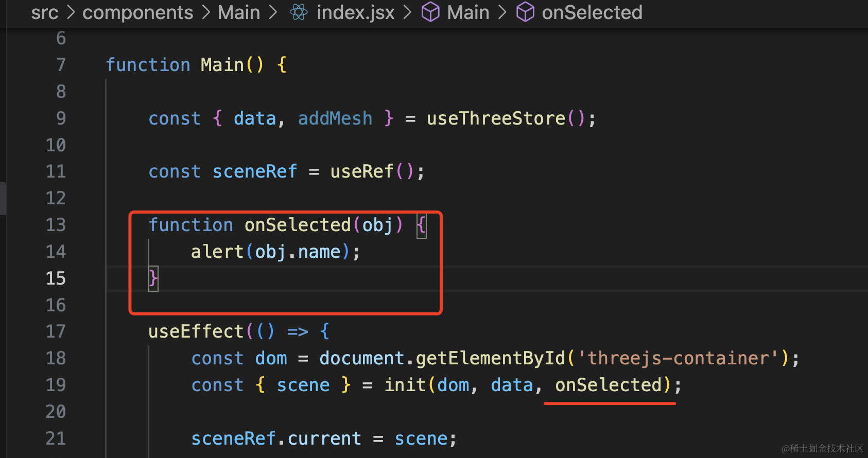Click 'name' property on line 14
Viewport: 868px width, 458px height.
point(319,252)
